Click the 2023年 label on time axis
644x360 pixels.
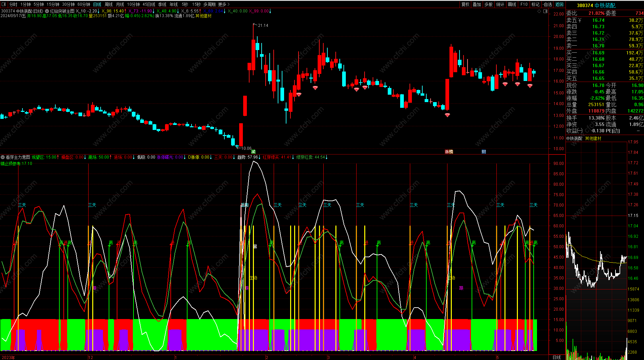[8, 357]
